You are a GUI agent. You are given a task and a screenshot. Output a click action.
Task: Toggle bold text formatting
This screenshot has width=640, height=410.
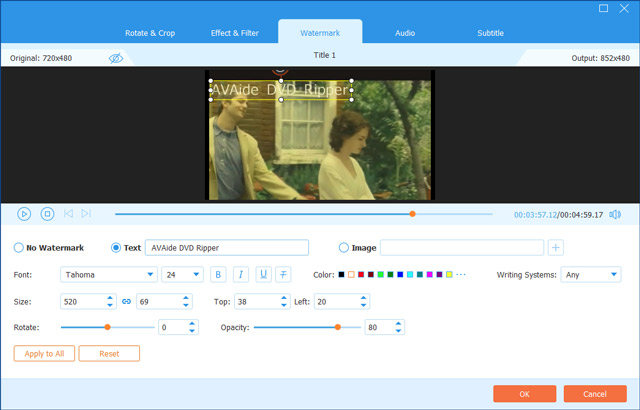pyautogui.click(x=218, y=275)
